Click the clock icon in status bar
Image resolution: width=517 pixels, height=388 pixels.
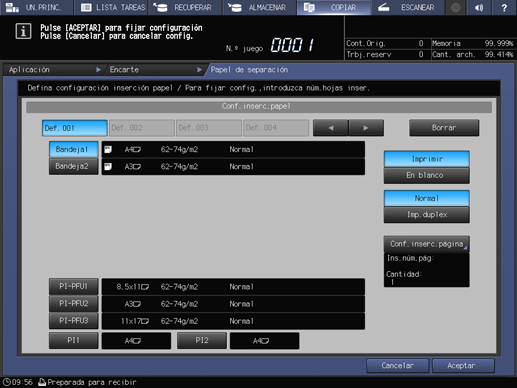[x=7, y=382]
